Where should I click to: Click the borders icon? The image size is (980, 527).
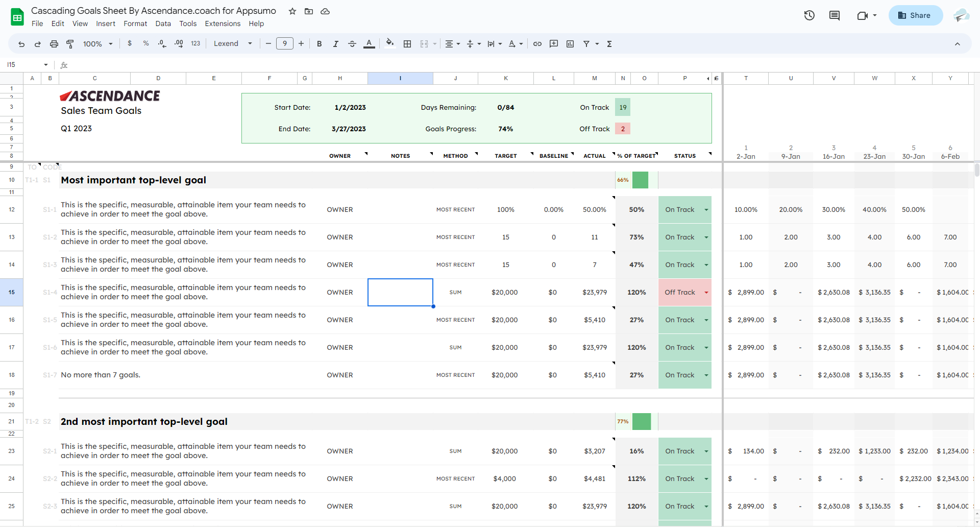(407, 44)
